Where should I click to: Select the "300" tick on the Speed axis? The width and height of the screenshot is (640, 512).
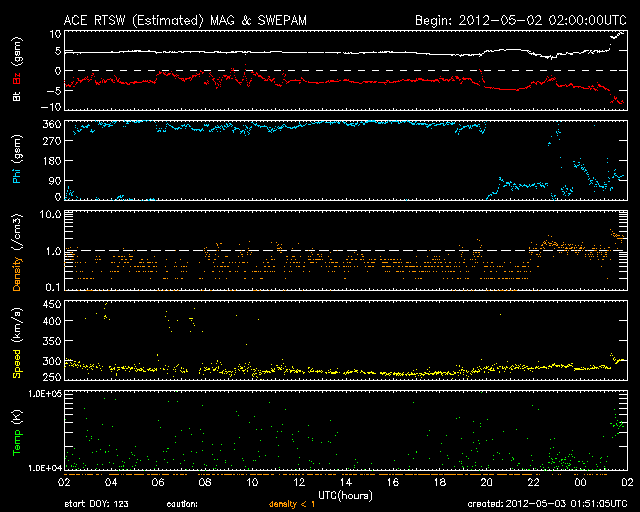click(52, 361)
